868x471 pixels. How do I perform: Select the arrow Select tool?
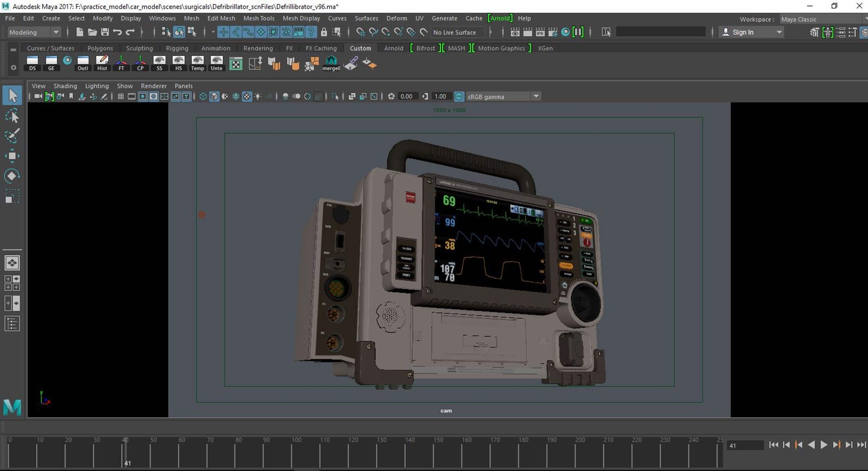point(12,95)
